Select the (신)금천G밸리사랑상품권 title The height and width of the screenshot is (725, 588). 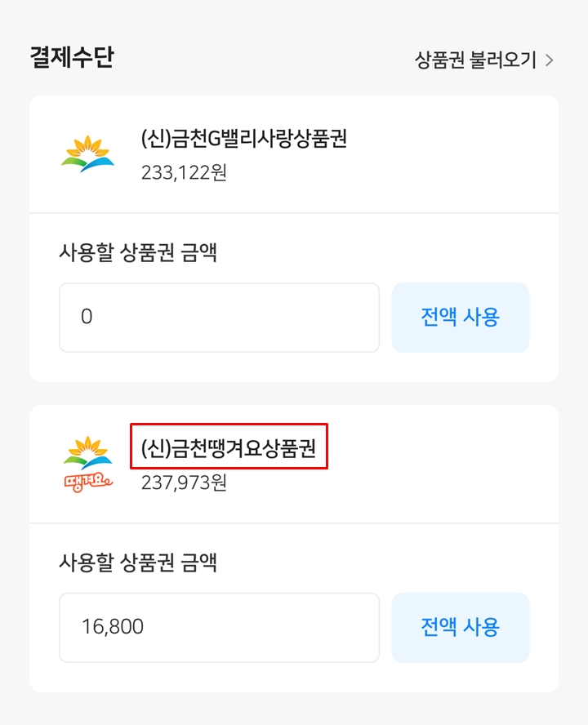tap(244, 140)
